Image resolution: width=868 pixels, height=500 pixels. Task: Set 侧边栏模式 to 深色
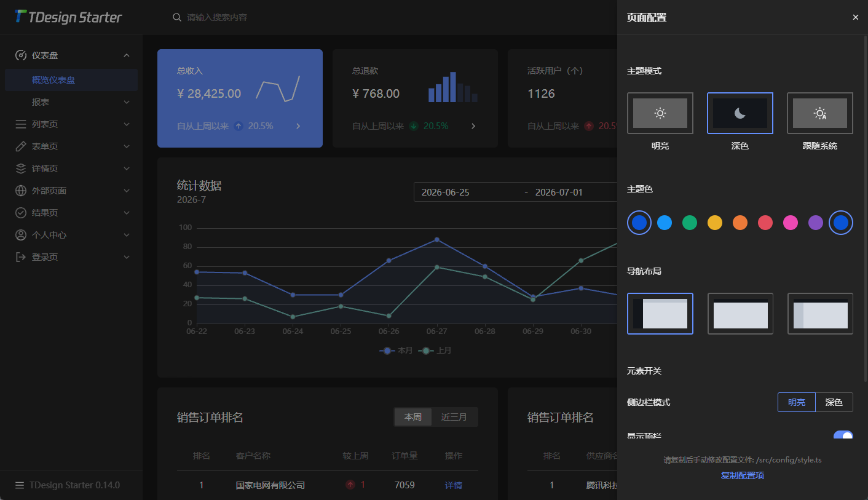click(x=834, y=402)
